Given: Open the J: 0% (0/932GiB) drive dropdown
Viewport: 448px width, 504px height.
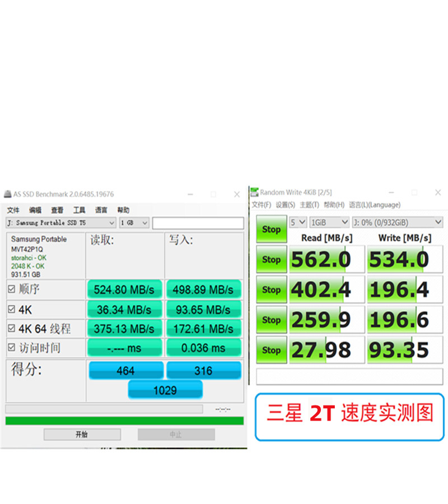Looking at the screenshot, I should tap(398, 222).
